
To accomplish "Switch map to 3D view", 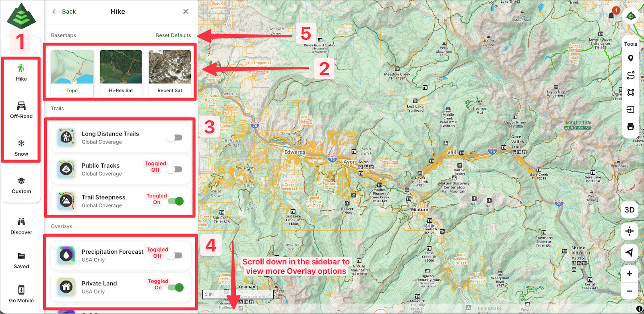I will pos(629,210).
